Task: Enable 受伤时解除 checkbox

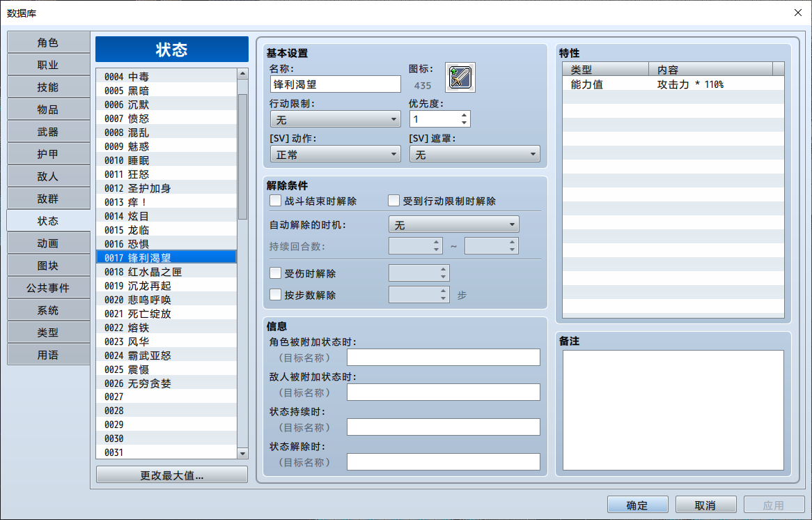Action: point(276,273)
